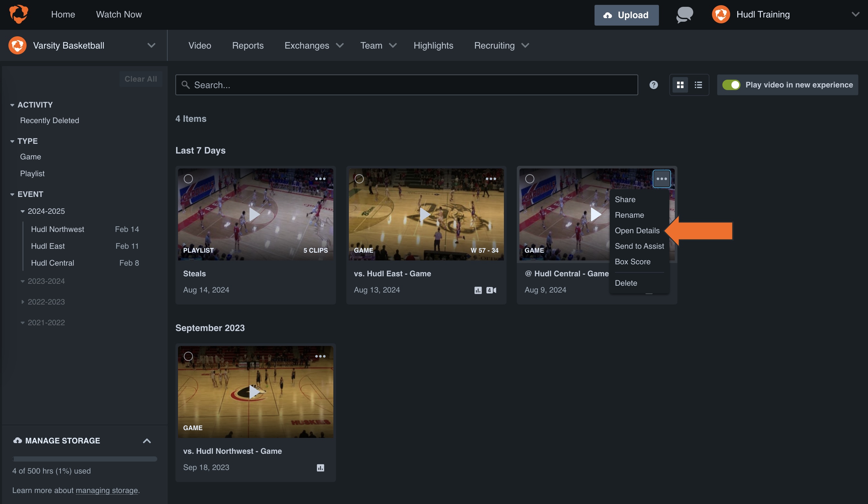Select the grid view icon
The image size is (868, 504).
[x=680, y=85]
